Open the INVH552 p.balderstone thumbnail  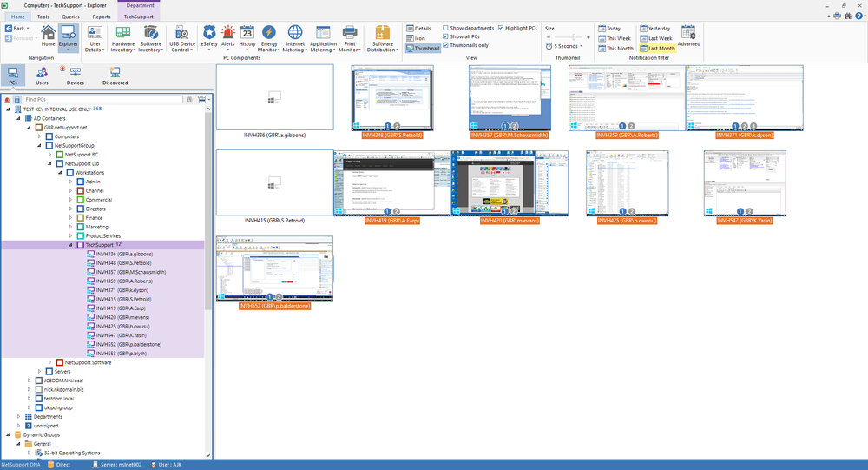pos(274,268)
